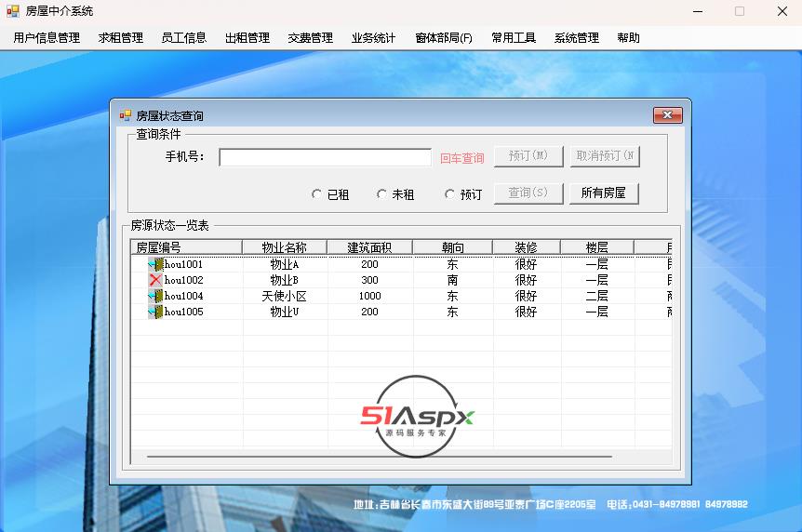The height and width of the screenshot is (532, 802).
Task: Close the 房屋状态查询 dialog
Action: pos(667,115)
